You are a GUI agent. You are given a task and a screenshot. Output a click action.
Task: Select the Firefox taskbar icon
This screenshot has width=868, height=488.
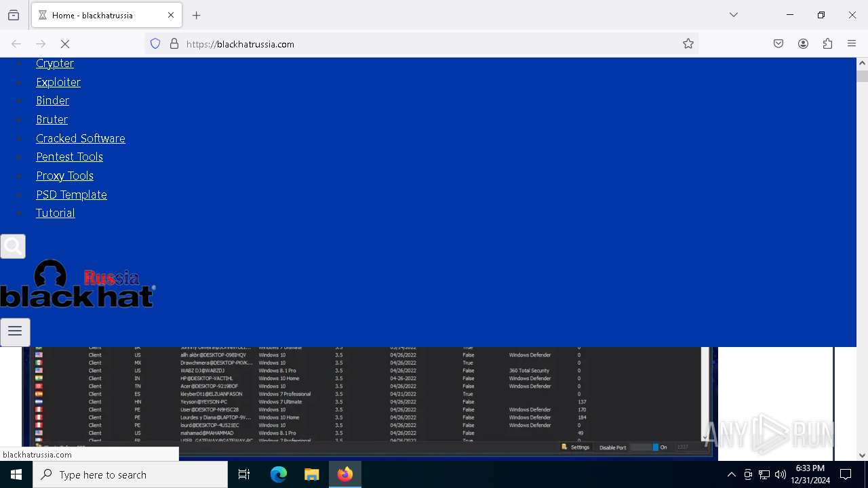pos(345,474)
